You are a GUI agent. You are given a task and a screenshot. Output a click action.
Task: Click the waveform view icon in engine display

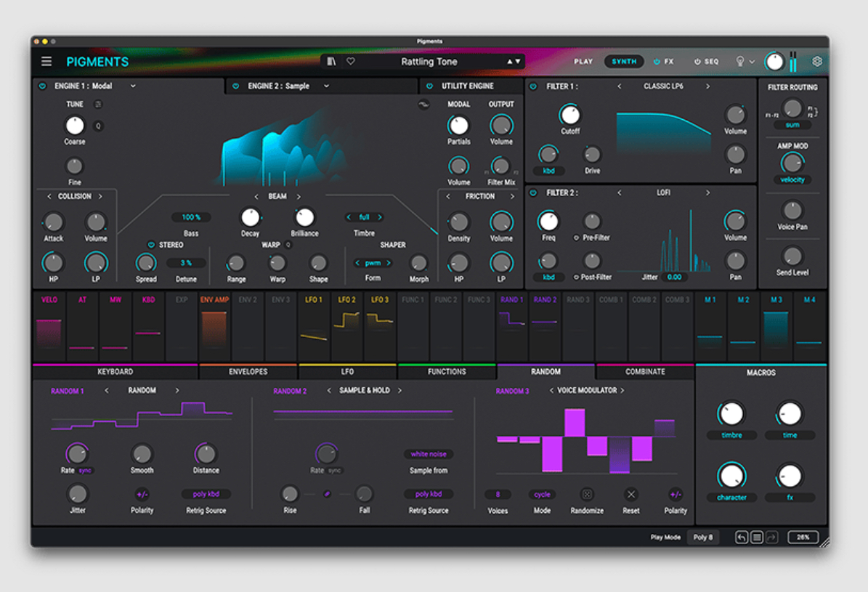tap(423, 104)
